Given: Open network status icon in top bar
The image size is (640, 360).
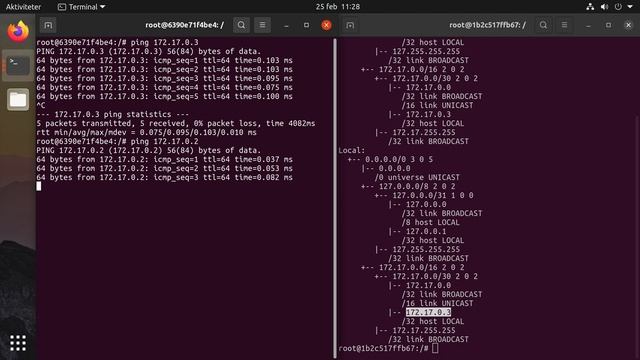Looking at the screenshot, I should coord(590,7).
